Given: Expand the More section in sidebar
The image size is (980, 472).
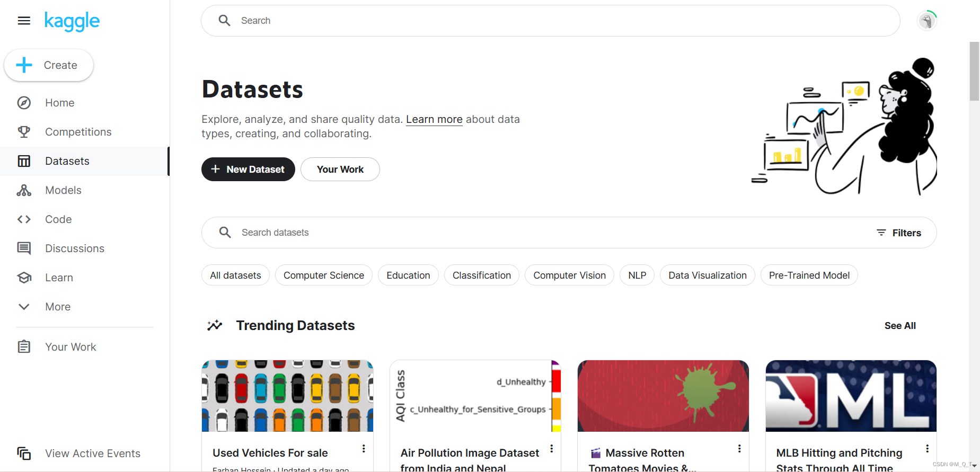Looking at the screenshot, I should tap(44, 307).
